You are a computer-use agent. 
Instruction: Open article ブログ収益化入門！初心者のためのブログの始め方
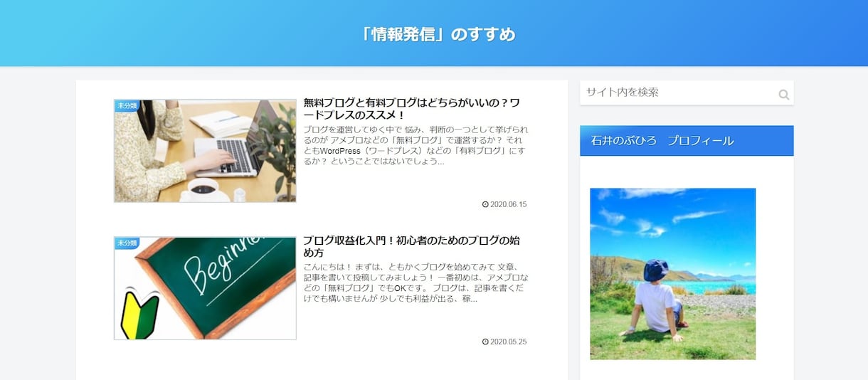[411, 246]
